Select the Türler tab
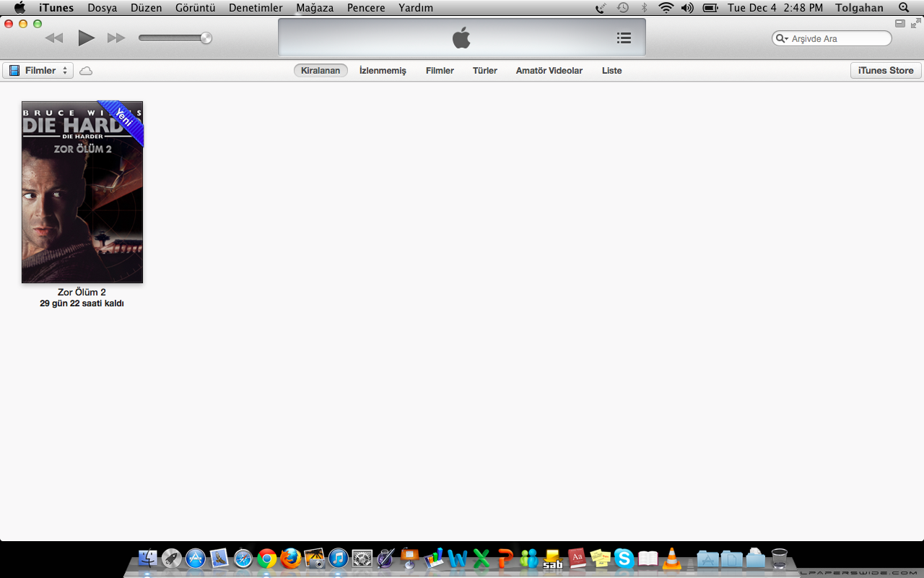The width and height of the screenshot is (924, 578). pyautogui.click(x=485, y=71)
